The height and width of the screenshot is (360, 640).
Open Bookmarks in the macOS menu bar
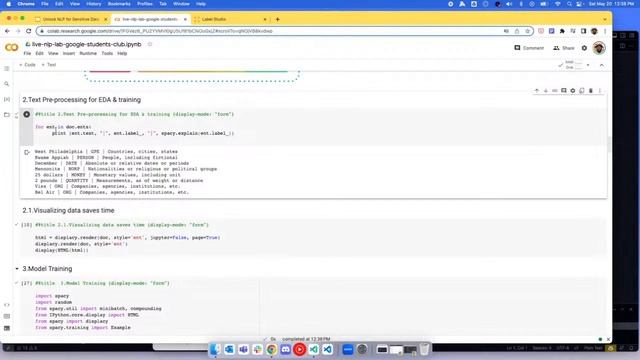[x=119, y=4]
